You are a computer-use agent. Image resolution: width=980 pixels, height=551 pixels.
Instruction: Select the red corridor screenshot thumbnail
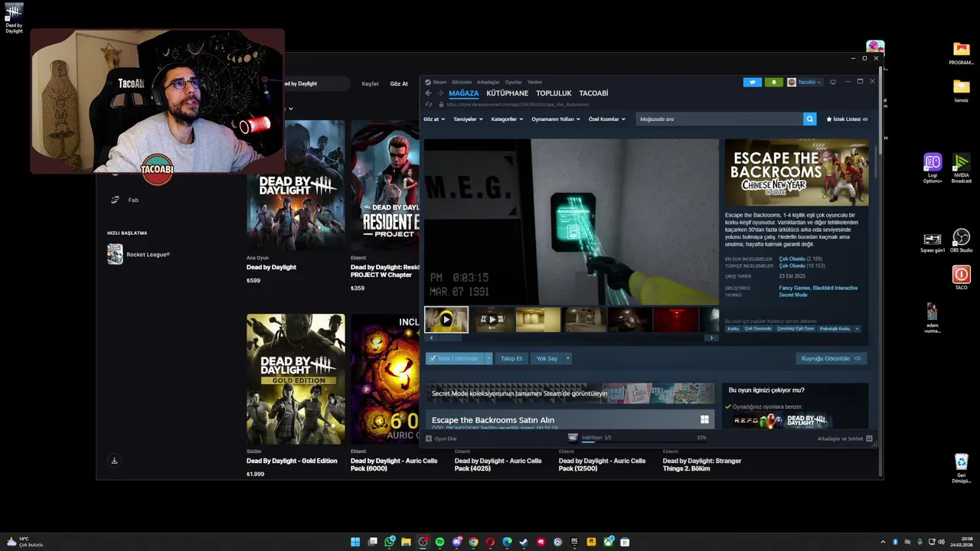676,319
